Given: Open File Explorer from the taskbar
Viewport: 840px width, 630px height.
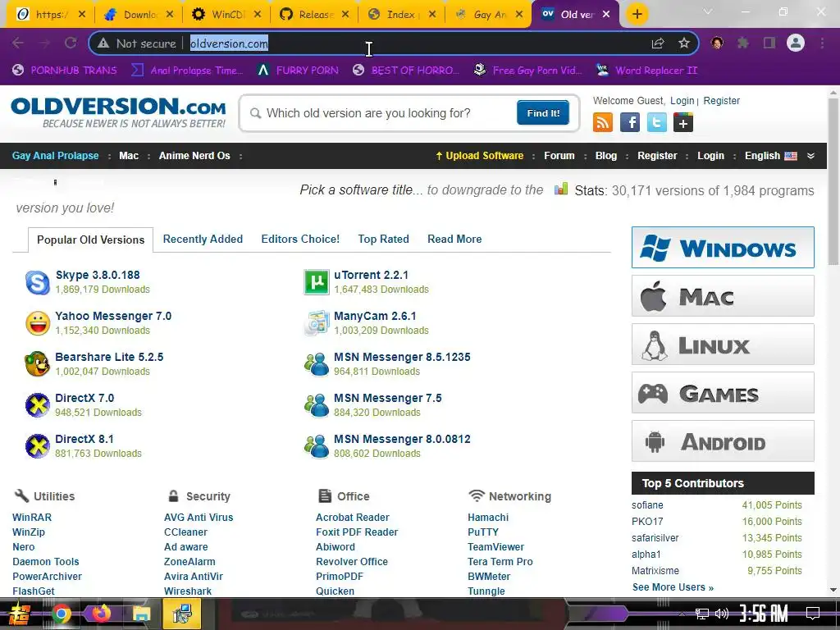Looking at the screenshot, I should coord(141,614).
